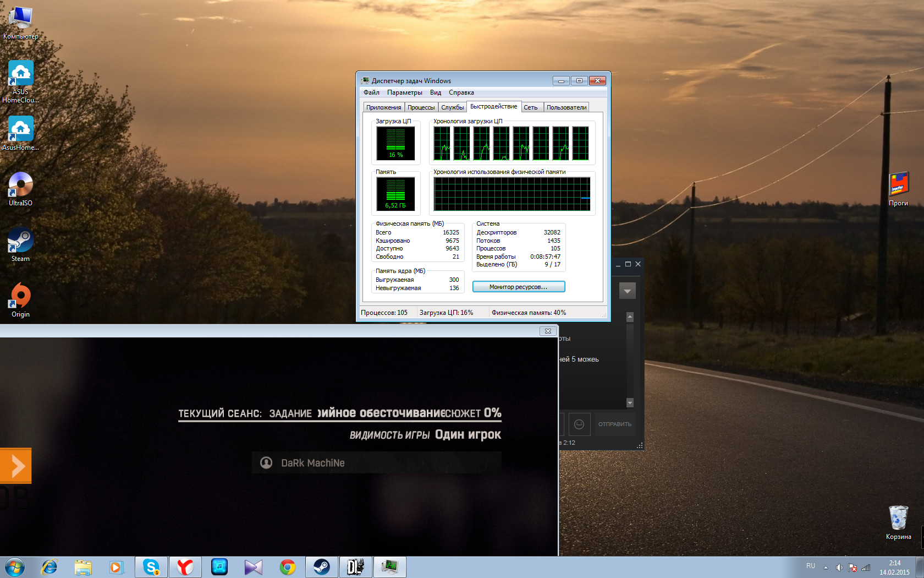Open the Компьютер desktop icon
Image resolution: width=924 pixels, height=578 pixels.
pyautogui.click(x=21, y=23)
